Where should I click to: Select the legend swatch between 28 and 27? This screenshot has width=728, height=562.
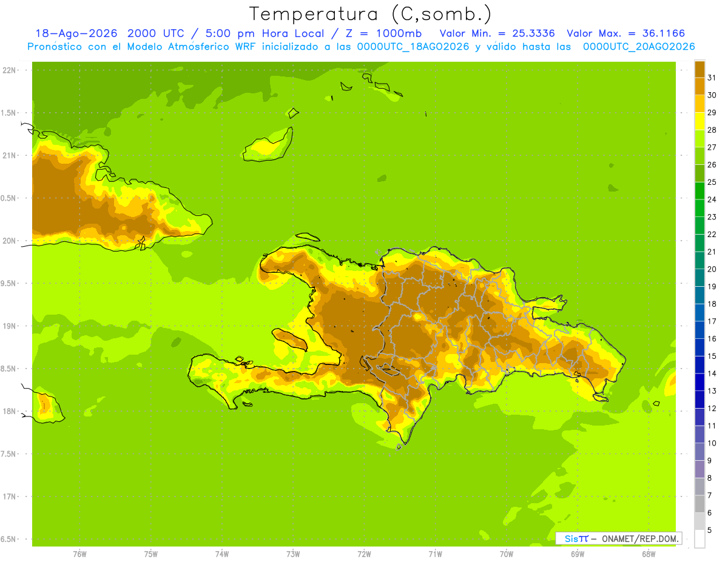click(699, 138)
